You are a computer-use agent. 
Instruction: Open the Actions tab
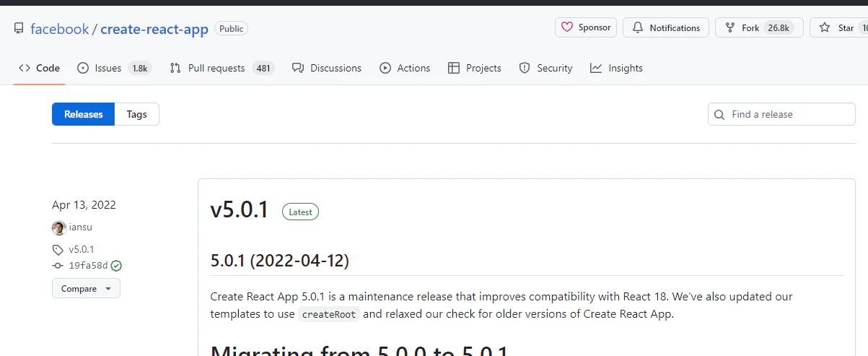point(405,68)
